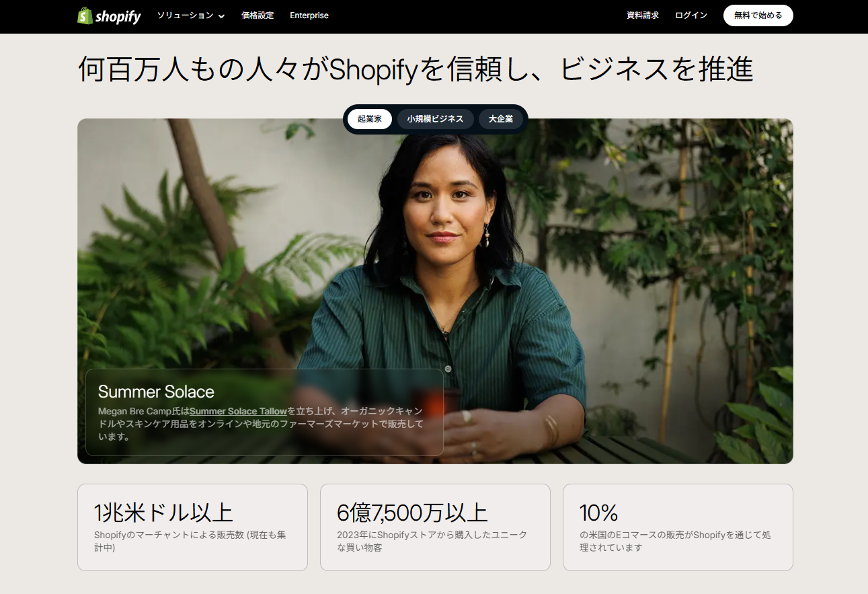Image resolution: width=868 pixels, height=594 pixels.
Task: Click the 資料請求 link
Action: [643, 15]
